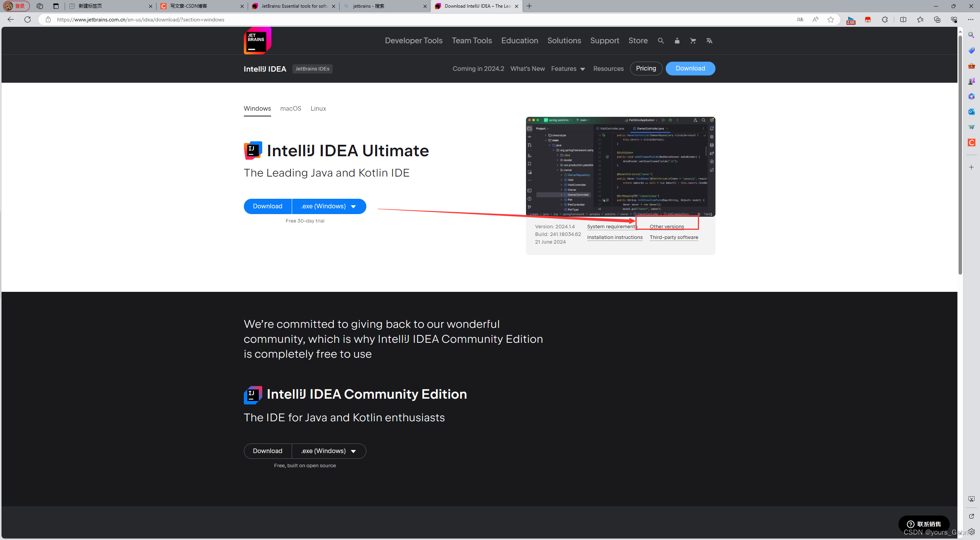
Task: Click the JetBrains IDEs tag
Action: [312, 69]
